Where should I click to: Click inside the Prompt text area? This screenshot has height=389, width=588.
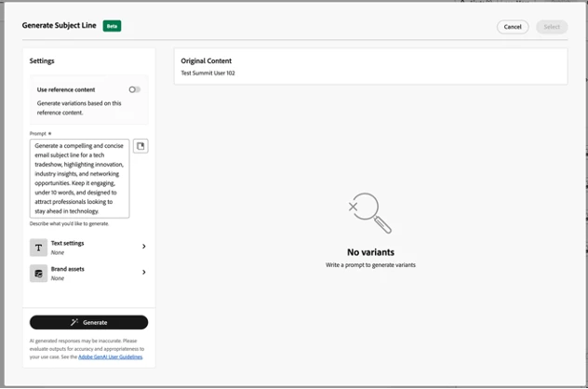click(79, 179)
